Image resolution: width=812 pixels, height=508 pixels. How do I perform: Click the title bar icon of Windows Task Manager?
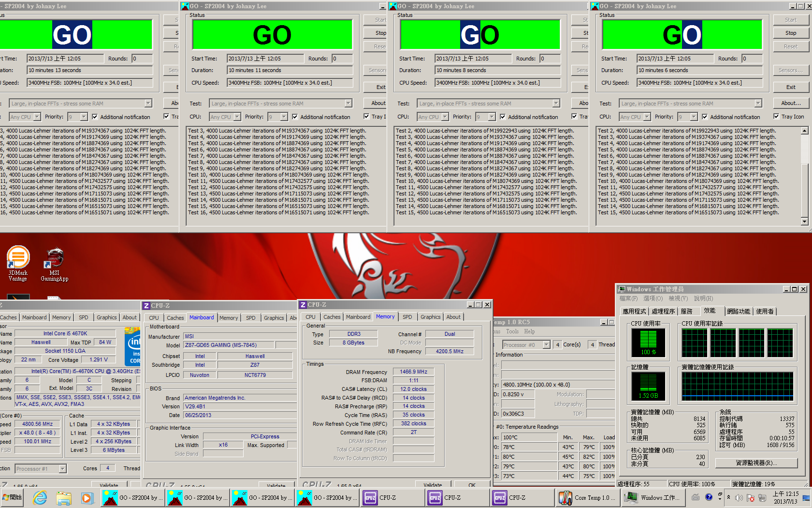(623, 289)
